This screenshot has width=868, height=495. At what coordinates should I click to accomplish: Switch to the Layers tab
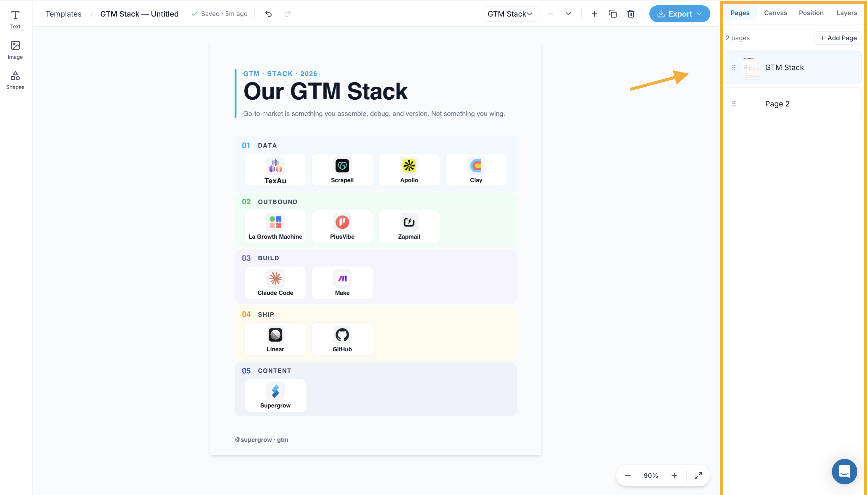point(847,13)
